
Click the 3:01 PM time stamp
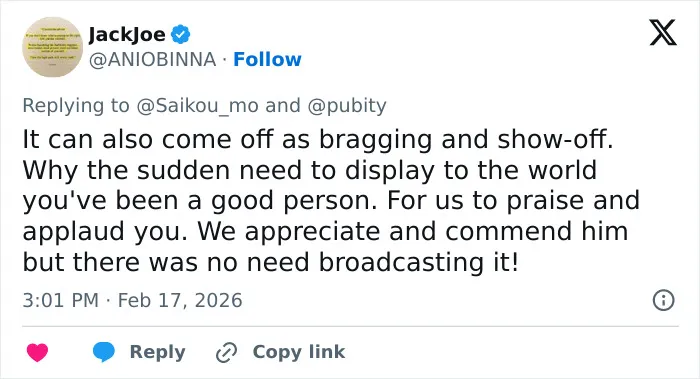tap(61, 300)
